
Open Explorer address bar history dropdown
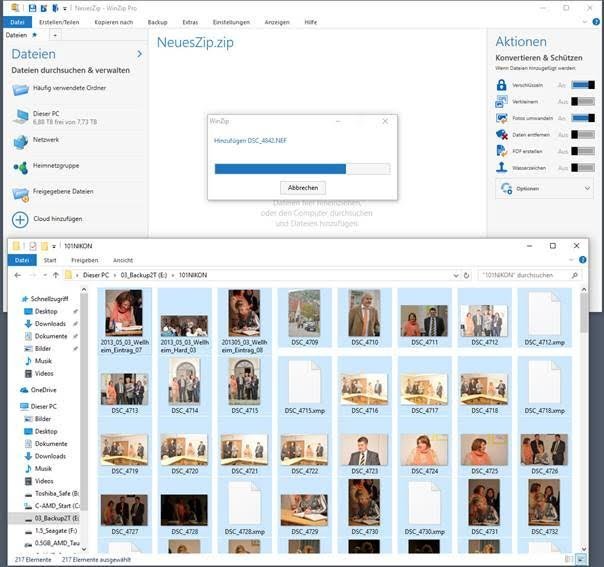click(456, 275)
